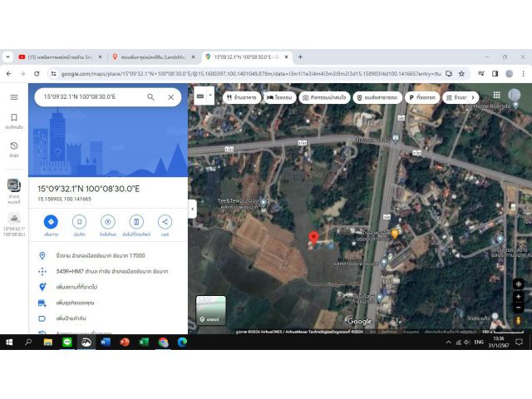This screenshot has height=399, width=532.
Task: Open File Explorer from taskbar
Action: click(48, 342)
